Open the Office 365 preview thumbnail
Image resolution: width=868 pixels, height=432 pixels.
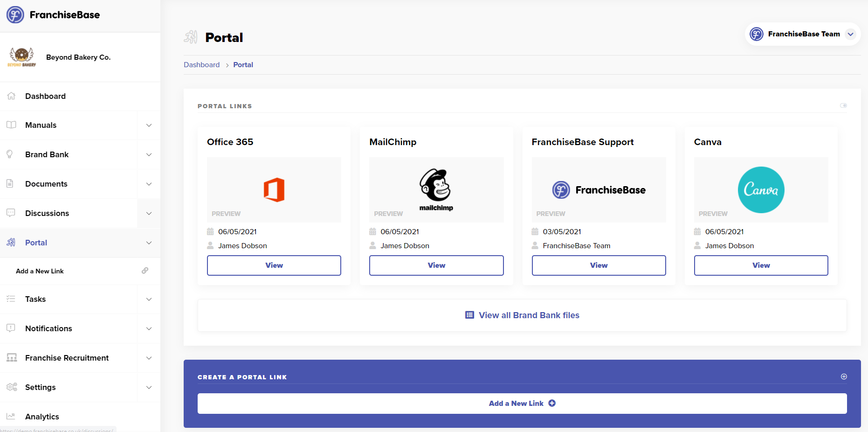click(274, 190)
